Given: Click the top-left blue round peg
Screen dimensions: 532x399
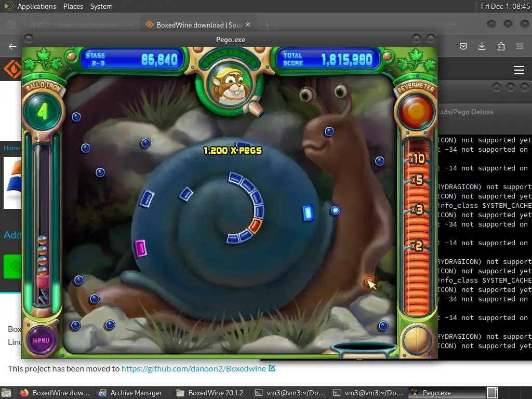Looking at the screenshot, I should pos(76,117).
